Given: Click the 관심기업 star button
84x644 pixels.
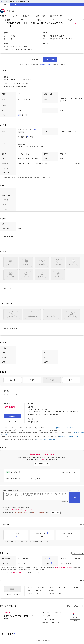Looking at the screenshot, I should point(8,594).
